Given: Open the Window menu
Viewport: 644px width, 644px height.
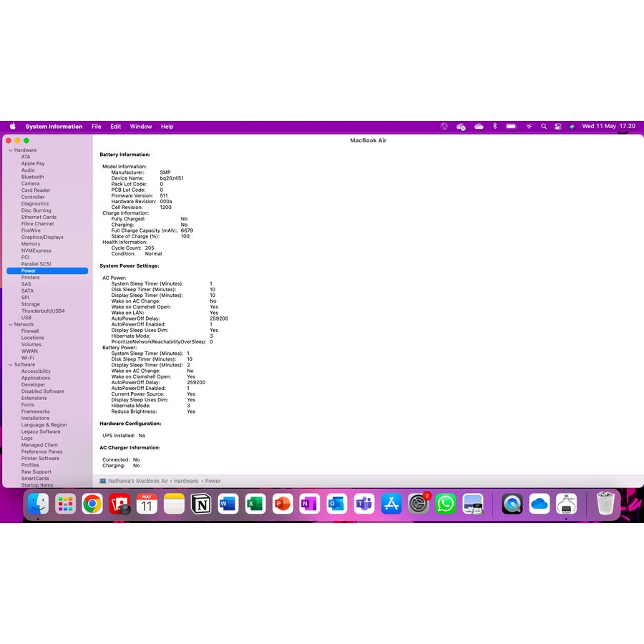Looking at the screenshot, I should coord(141,127).
